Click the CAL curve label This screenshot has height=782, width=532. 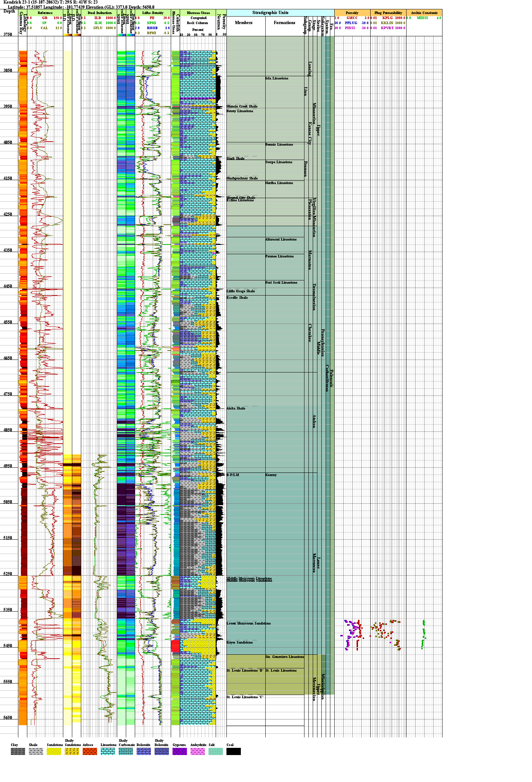(x=44, y=28)
